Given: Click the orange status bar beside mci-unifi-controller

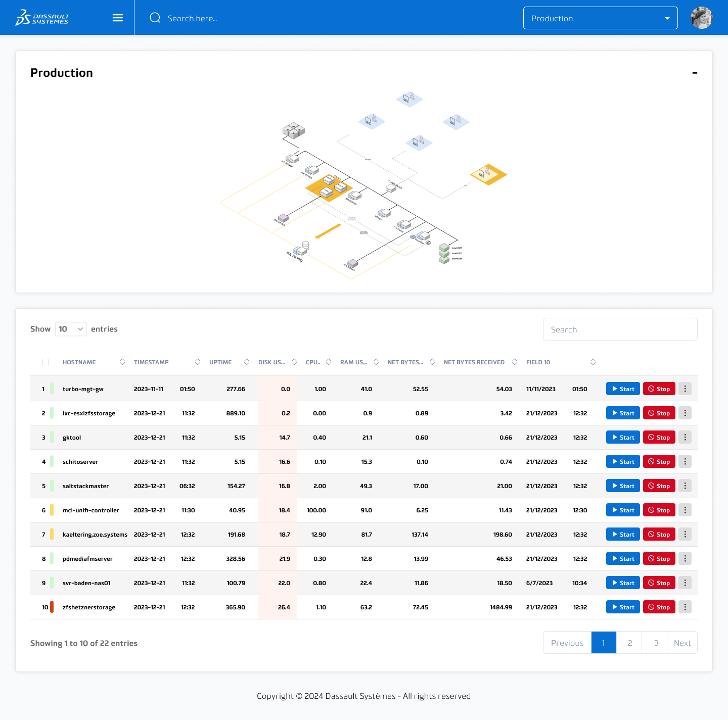Looking at the screenshot, I should [x=51, y=510].
